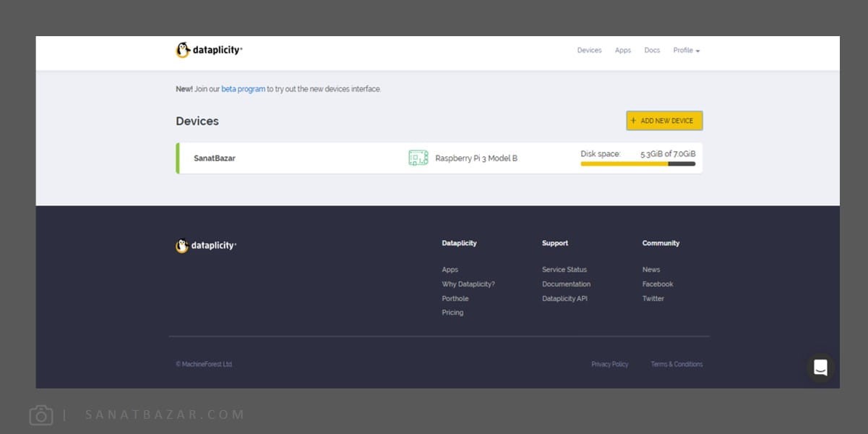Follow the beta program link
The height and width of the screenshot is (434, 868).
[x=243, y=89]
